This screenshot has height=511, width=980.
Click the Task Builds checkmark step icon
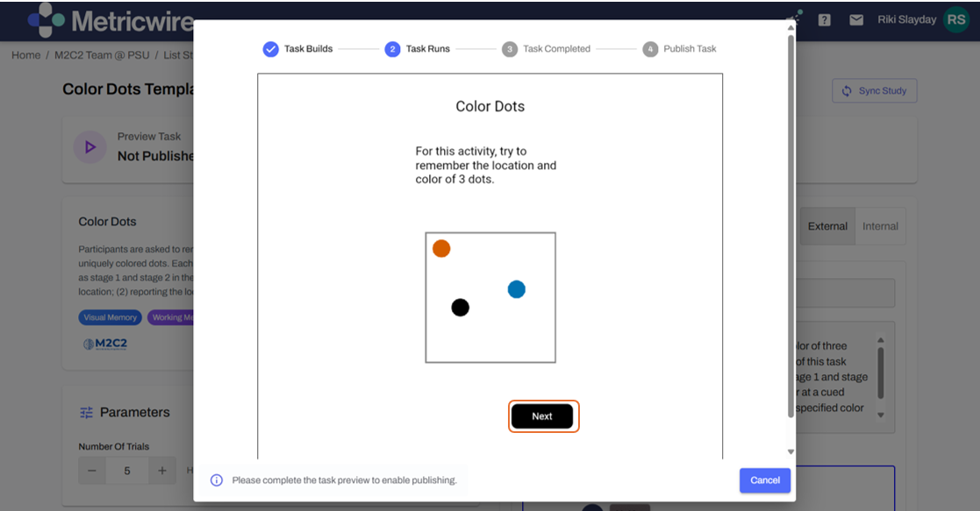point(271,49)
